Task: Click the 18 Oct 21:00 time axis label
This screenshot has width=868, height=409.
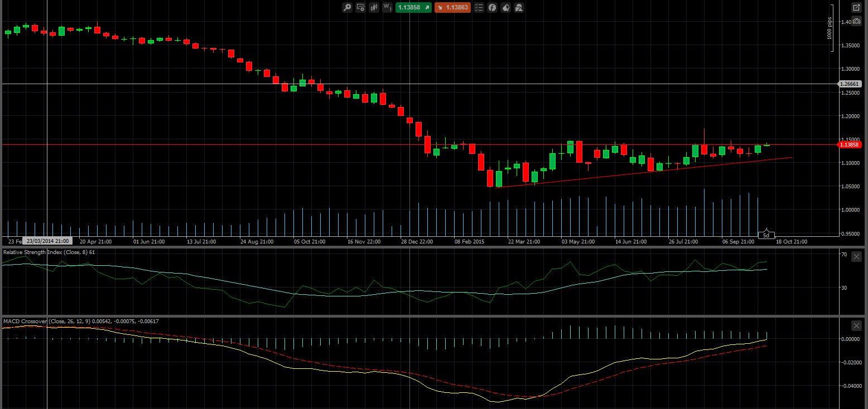Action: (x=792, y=242)
